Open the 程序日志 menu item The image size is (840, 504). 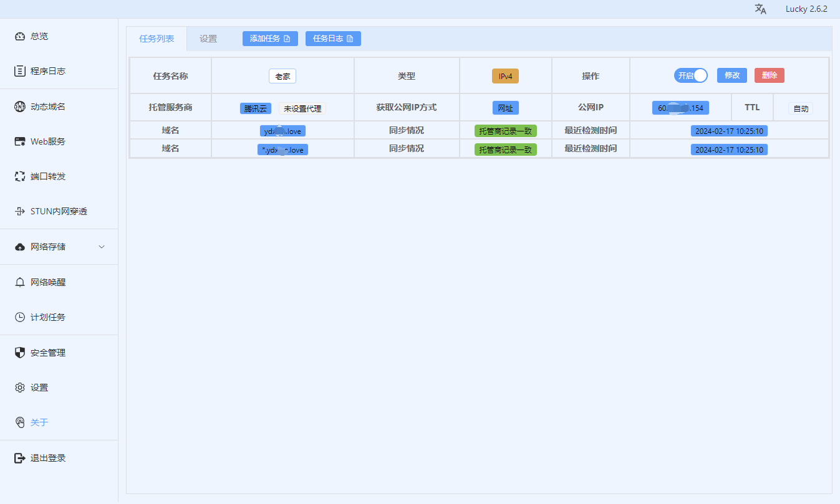pyautogui.click(x=59, y=71)
